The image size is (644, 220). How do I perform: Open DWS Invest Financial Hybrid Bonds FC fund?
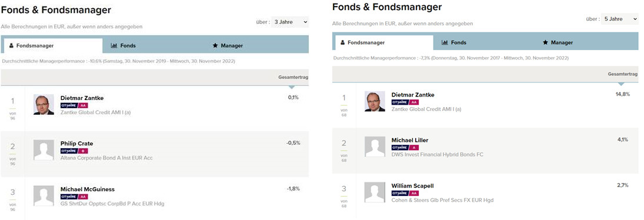point(438,155)
